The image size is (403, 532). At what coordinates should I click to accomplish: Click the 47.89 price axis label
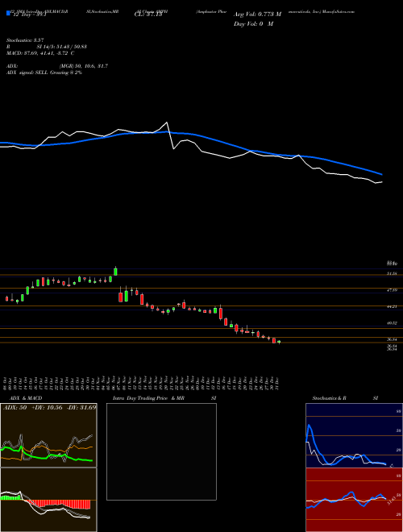coord(393,290)
